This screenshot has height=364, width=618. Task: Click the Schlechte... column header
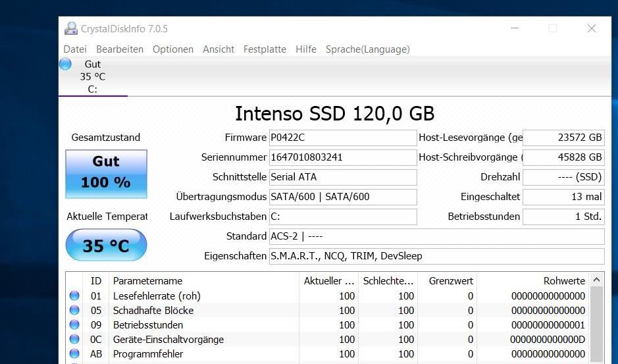[x=388, y=281]
